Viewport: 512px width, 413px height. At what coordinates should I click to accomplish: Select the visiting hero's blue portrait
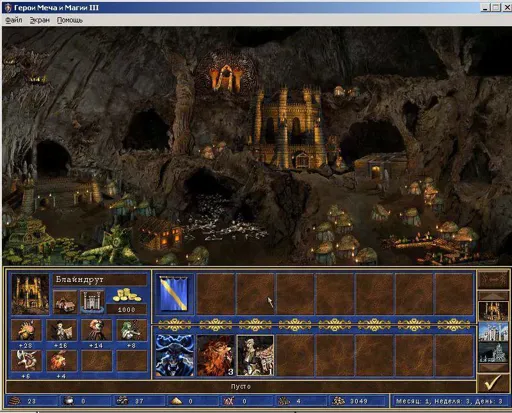[175, 355]
